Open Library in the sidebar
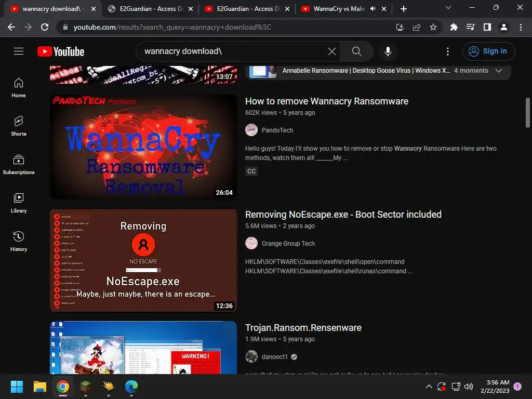 (19, 203)
